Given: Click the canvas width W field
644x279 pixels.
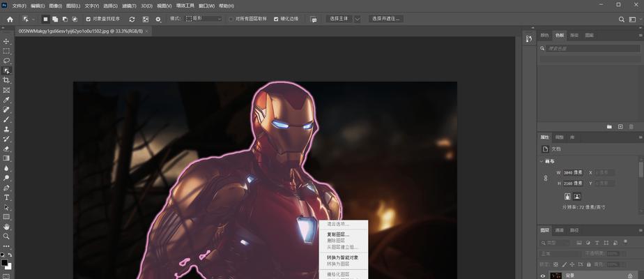Looking at the screenshot, I should pyautogui.click(x=572, y=172).
